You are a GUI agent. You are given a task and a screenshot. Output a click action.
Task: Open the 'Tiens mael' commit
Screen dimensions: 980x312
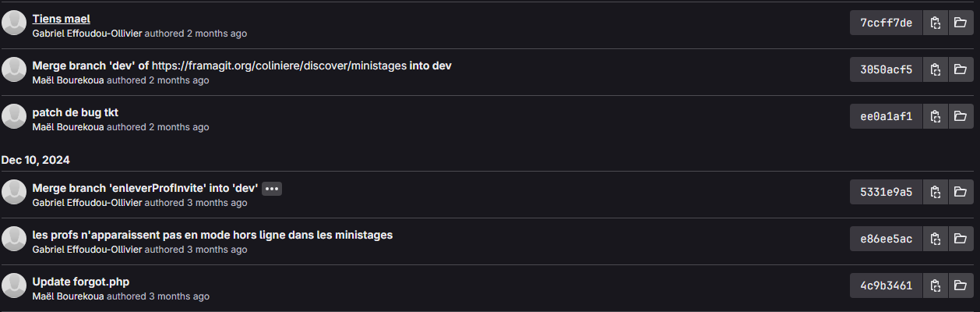[x=62, y=19]
